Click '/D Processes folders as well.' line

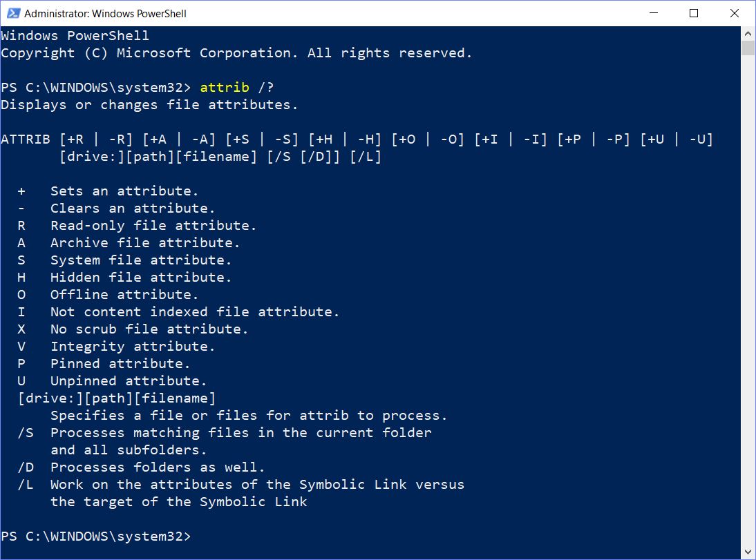point(141,467)
